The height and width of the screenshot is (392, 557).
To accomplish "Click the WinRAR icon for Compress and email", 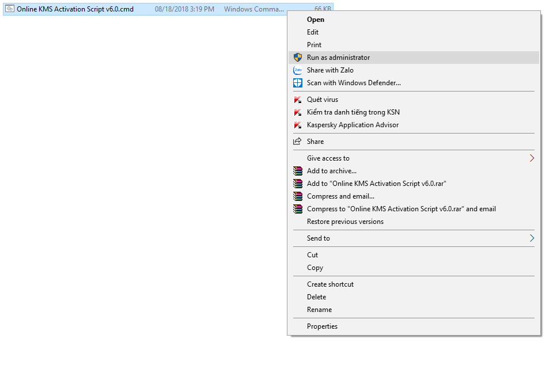I will [x=297, y=196].
